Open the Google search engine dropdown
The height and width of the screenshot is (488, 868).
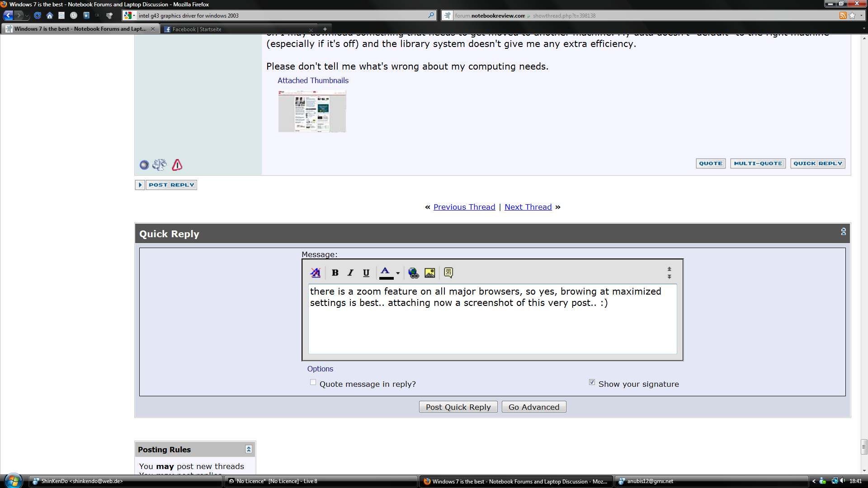[x=129, y=15]
